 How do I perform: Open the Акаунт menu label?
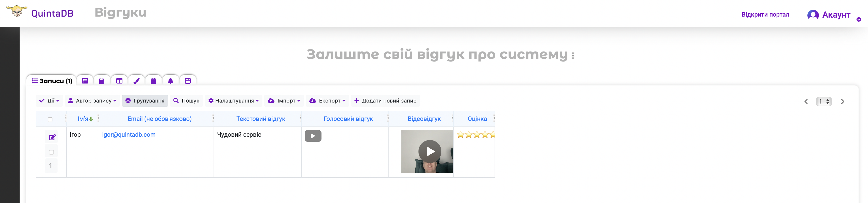click(836, 15)
